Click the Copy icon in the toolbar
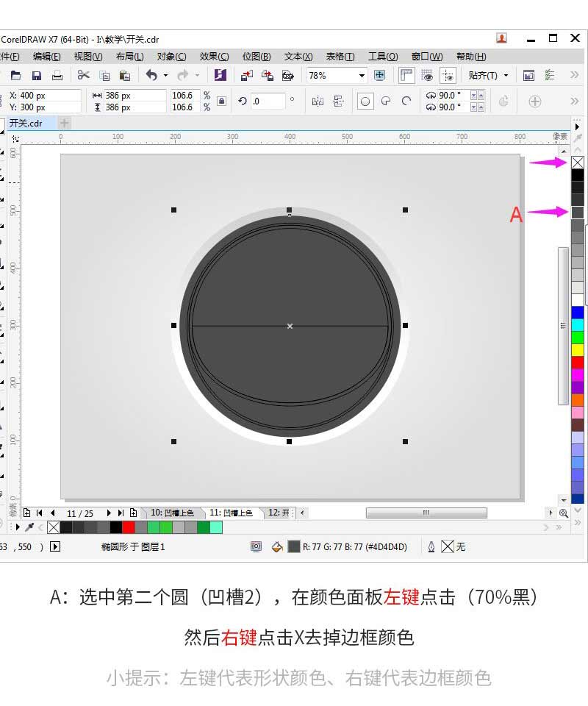Image resolution: width=588 pixels, height=706 pixels. coord(104,75)
